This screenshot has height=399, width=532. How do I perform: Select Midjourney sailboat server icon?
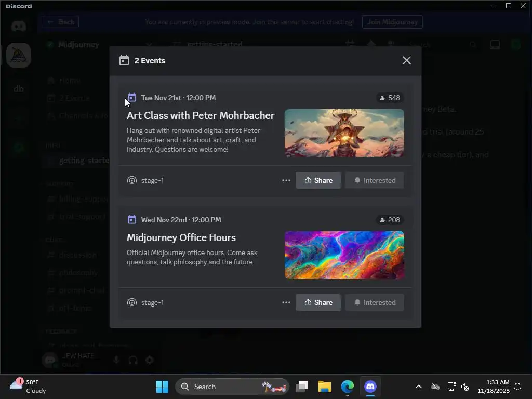coord(19,55)
